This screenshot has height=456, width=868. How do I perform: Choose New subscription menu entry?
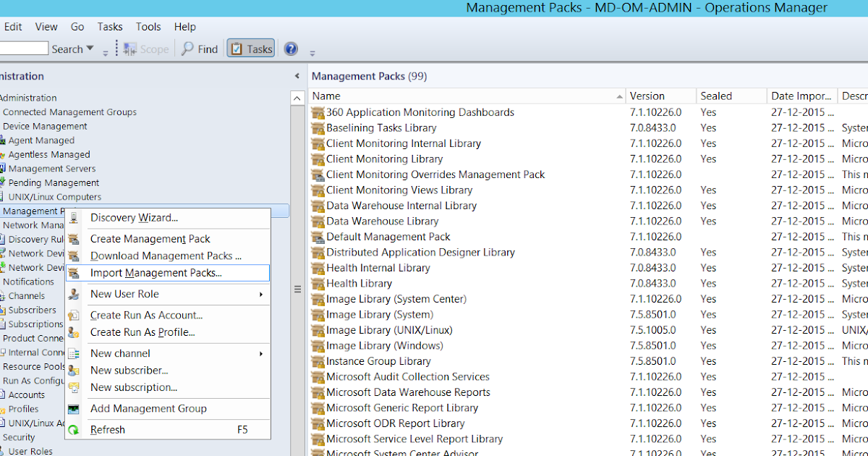pos(168,387)
